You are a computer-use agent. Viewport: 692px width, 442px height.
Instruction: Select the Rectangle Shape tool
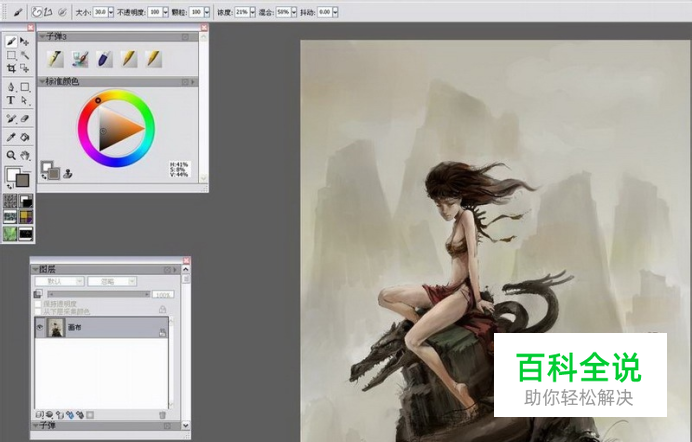[x=25, y=87]
